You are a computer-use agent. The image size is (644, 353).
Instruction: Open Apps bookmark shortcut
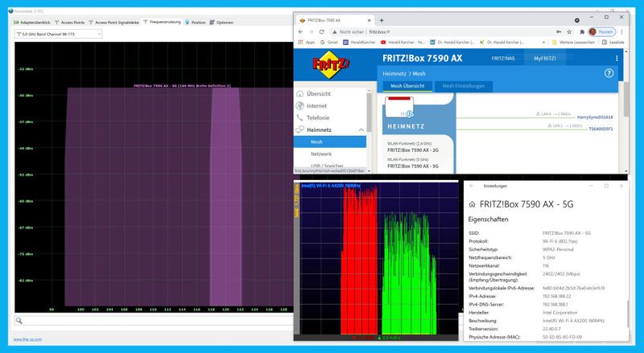coord(307,43)
